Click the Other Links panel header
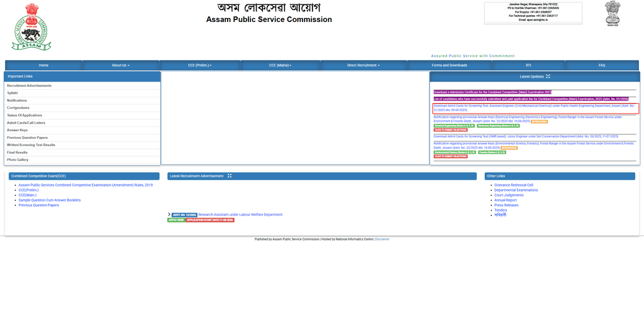Screen dimensions: 644x319 (x=560, y=176)
